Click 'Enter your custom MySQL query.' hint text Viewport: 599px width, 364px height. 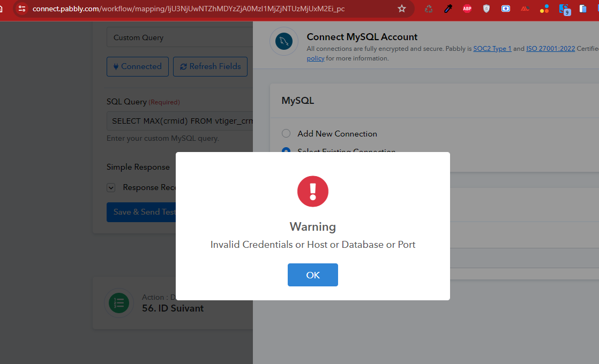163,138
